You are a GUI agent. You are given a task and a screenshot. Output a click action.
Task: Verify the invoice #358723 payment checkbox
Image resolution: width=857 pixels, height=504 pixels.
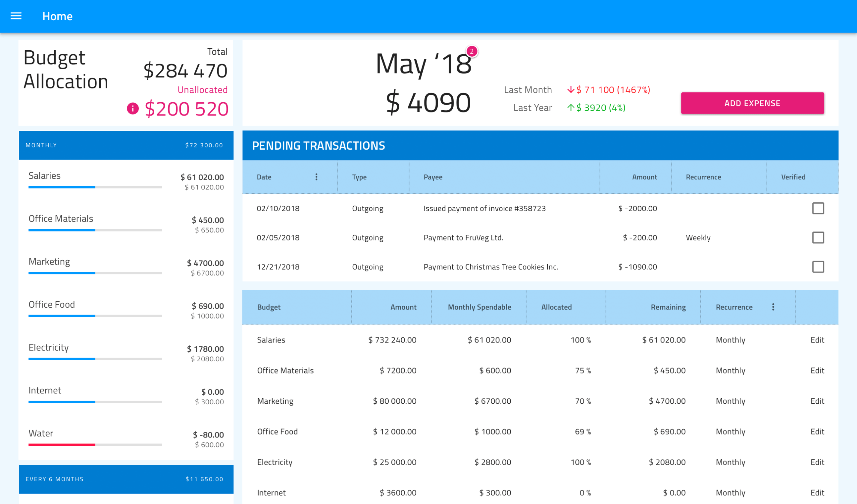click(x=818, y=209)
